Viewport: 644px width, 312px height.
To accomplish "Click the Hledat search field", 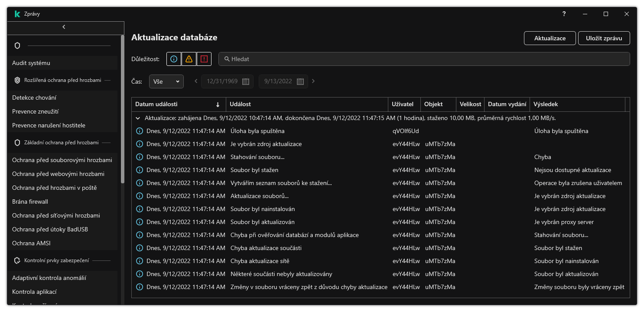I will (x=425, y=59).
